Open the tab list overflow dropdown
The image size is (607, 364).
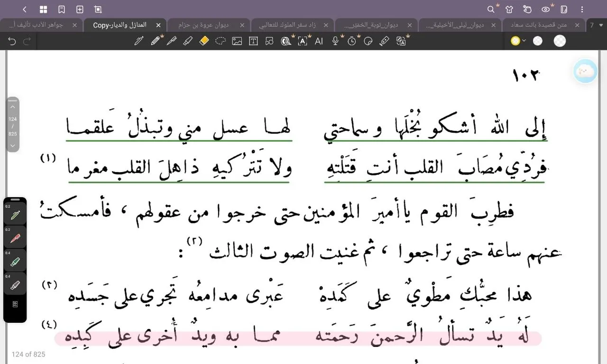(601, 25)
